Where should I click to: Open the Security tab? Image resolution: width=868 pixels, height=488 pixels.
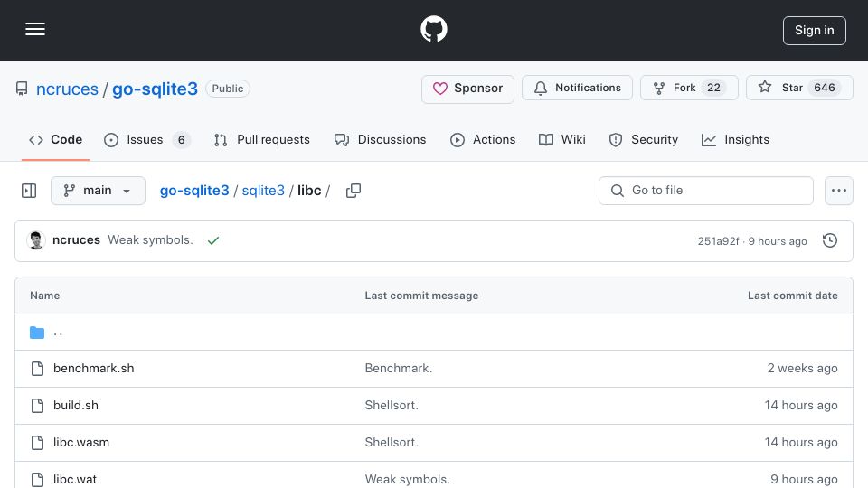click(643, 140)
